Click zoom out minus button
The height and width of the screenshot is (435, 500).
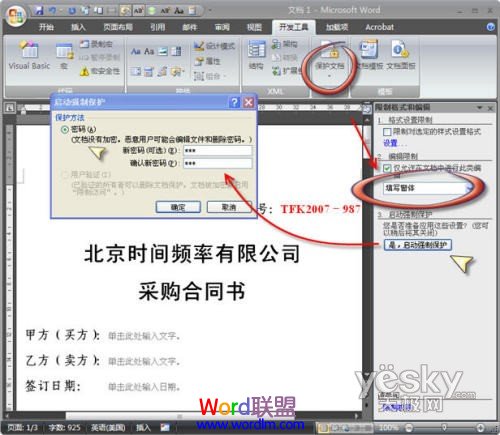pyautogui.click(x=409, y=427)
